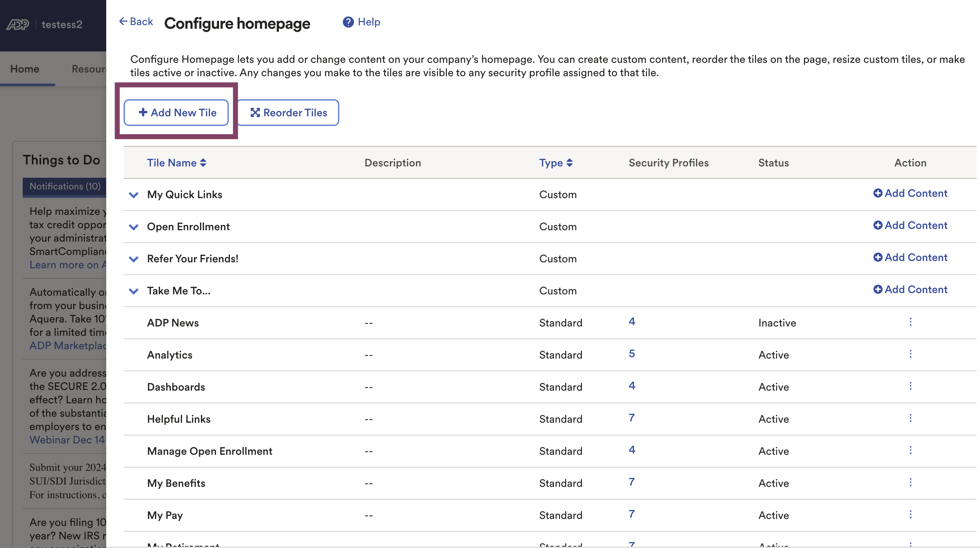The width and height of the screenshot is (980, 548).
Task: Open My Pay security profiles count 7
Action: [632, 514]
